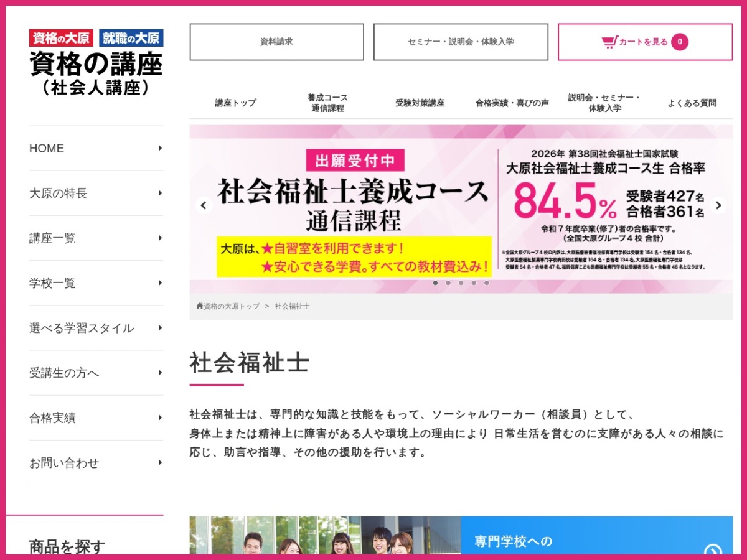Open the 講座トップ tab
The height and width of the screenshot is (560, 747).
pos(235,103)
